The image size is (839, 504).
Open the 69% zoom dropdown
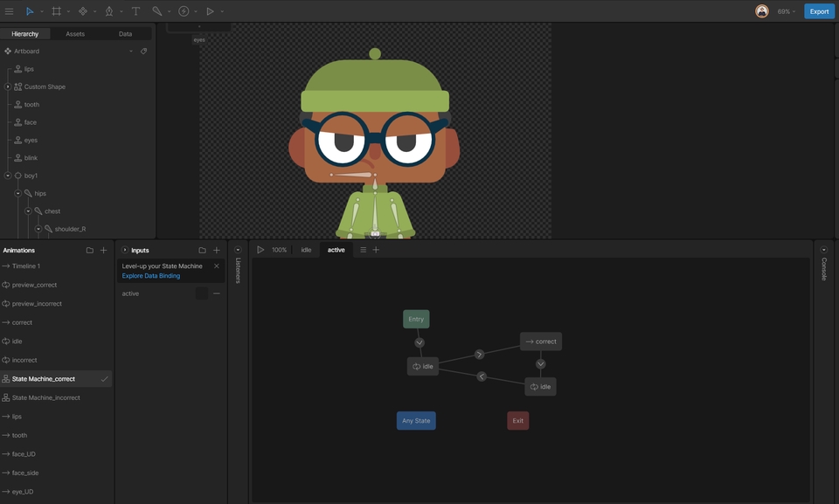click(x=786, y=11)
